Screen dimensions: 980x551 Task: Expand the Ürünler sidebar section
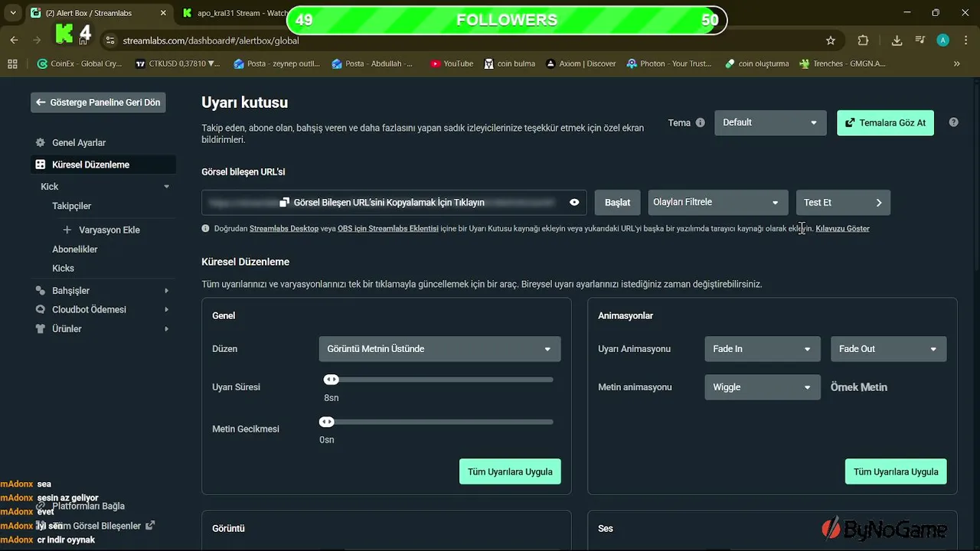tap(167, 329)
